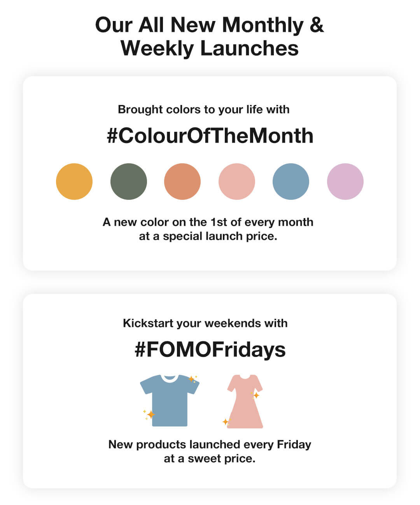Viewport: 420px width, 505px height.
Task: Click 'A new color on the 1st' description
Action: (208, 222)
